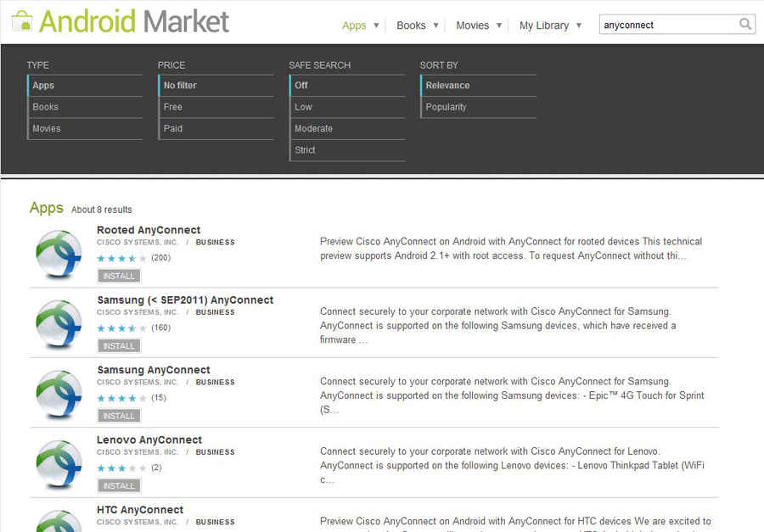Viewport: 764px width, 532px height.
Task: Click Business category under Samsung AnyConnect
Action: click(x=216, y=382)
